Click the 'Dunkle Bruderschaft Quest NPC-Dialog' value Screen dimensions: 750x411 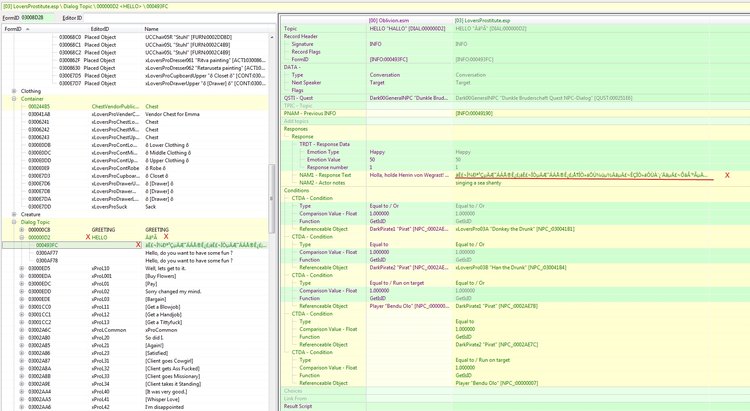[x=543, y=98]
